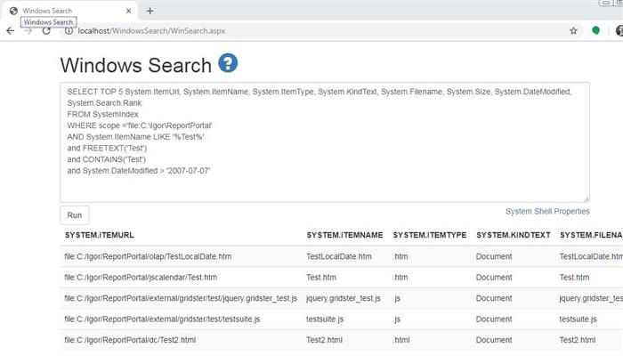The image size is (623, 364).
Task: Run the SQL search query
Action: 74,215
